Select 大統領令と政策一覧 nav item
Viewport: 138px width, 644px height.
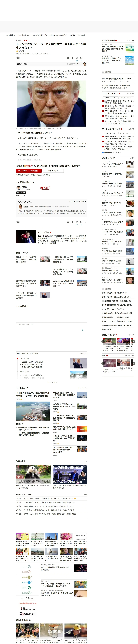pos(40,35)
